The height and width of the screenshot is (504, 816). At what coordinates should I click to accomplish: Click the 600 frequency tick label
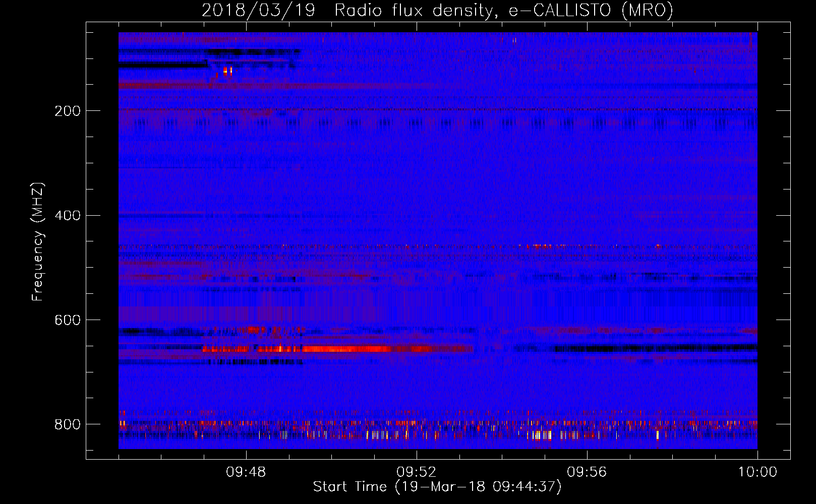point(68,321)
